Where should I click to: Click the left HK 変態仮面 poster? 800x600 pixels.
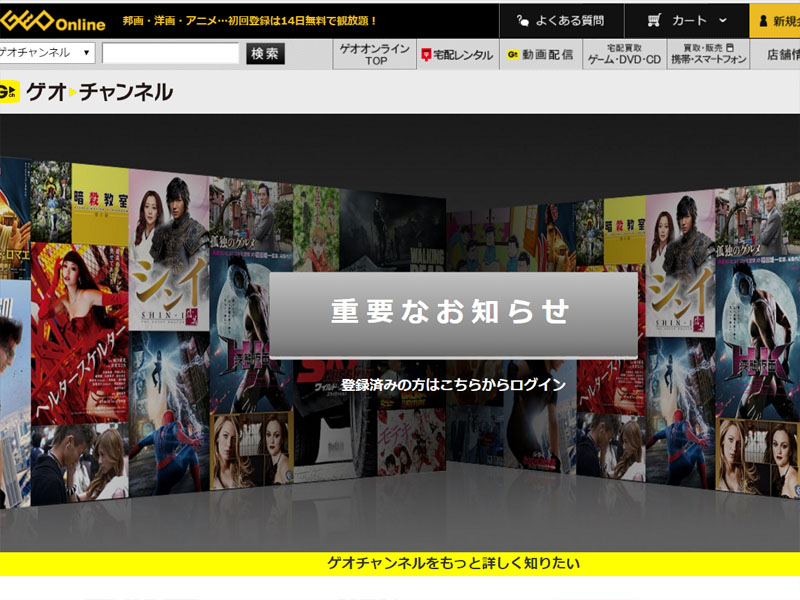[251, 334]
